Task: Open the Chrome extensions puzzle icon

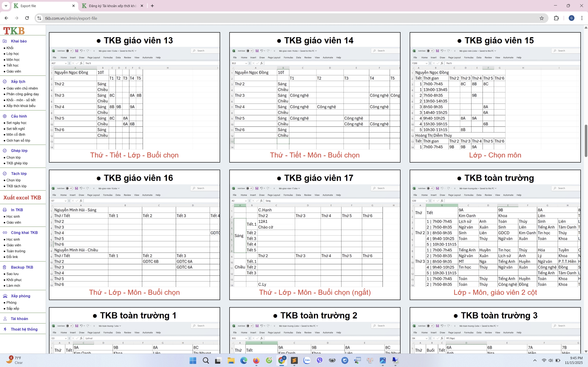Action: 556,18
